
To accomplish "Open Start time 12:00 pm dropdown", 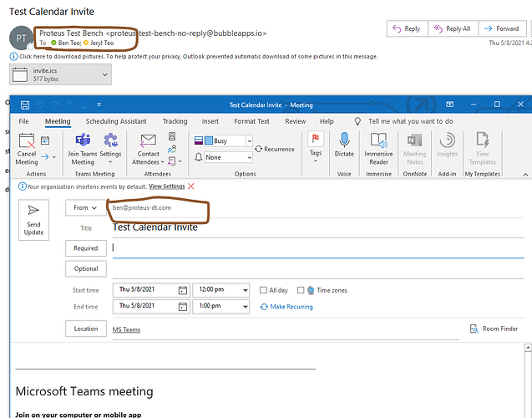I will click(x=245, y=290).
